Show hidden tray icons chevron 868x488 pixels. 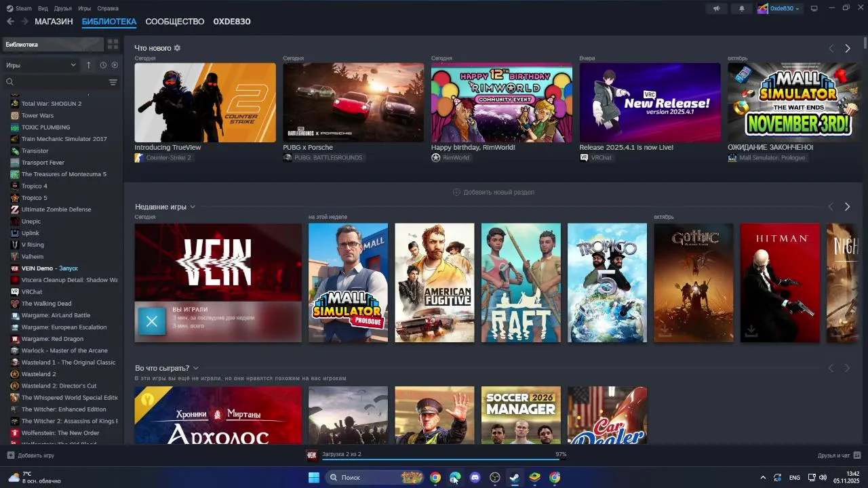[x=763, y=478]
